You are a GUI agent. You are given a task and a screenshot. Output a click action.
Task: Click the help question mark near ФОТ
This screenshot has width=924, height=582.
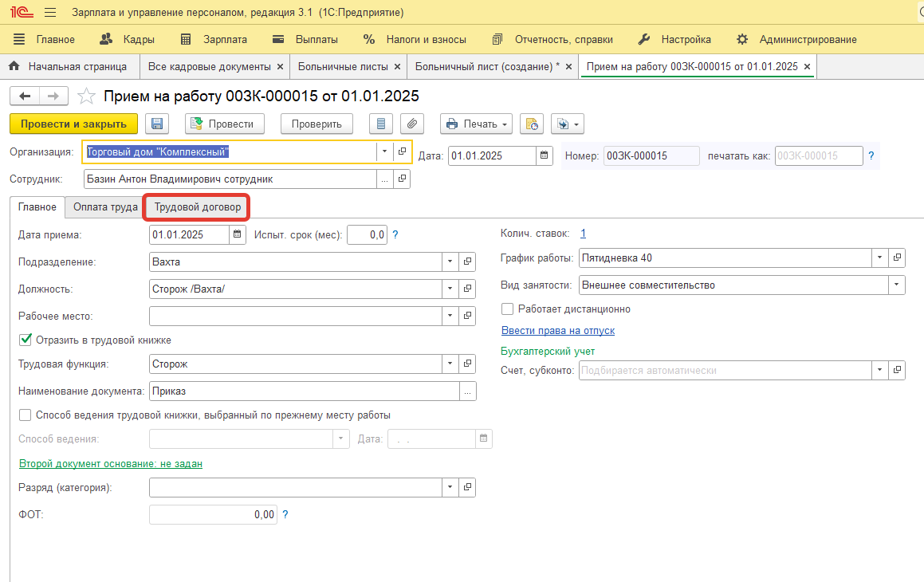[x=285, y=515]
